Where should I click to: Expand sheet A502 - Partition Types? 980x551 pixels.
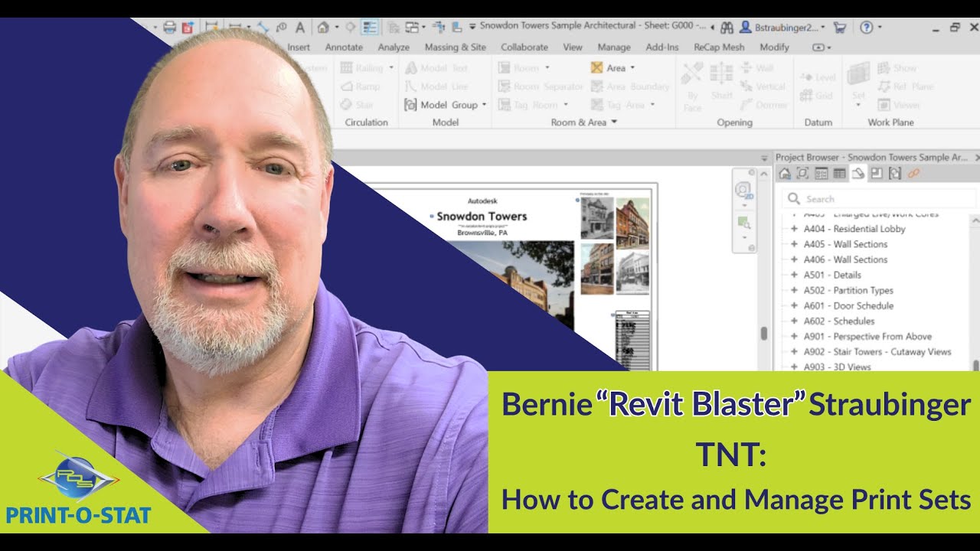coord(794,290)
